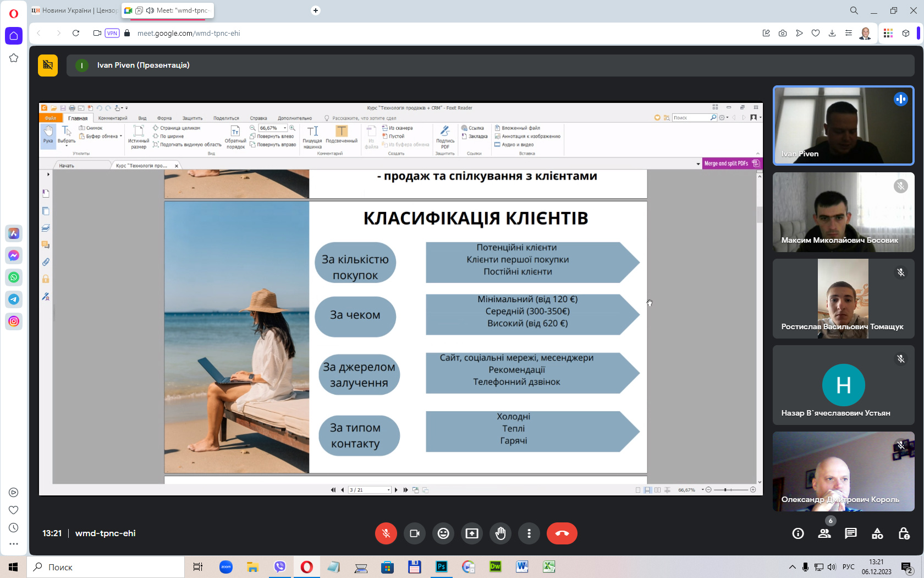The image size is (924, 578).
Task: Unmute the microphone in Meet controls
Action: pyautogui.click(x=386, y=533)
